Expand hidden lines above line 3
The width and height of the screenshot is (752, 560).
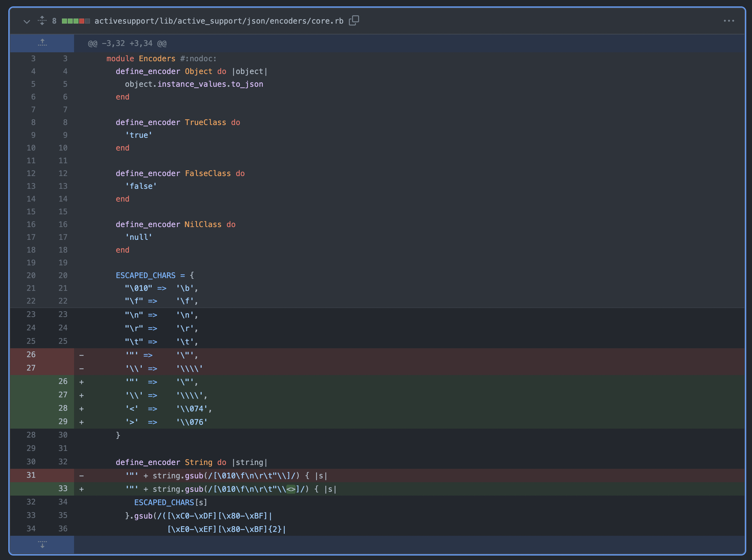(42, 43)
